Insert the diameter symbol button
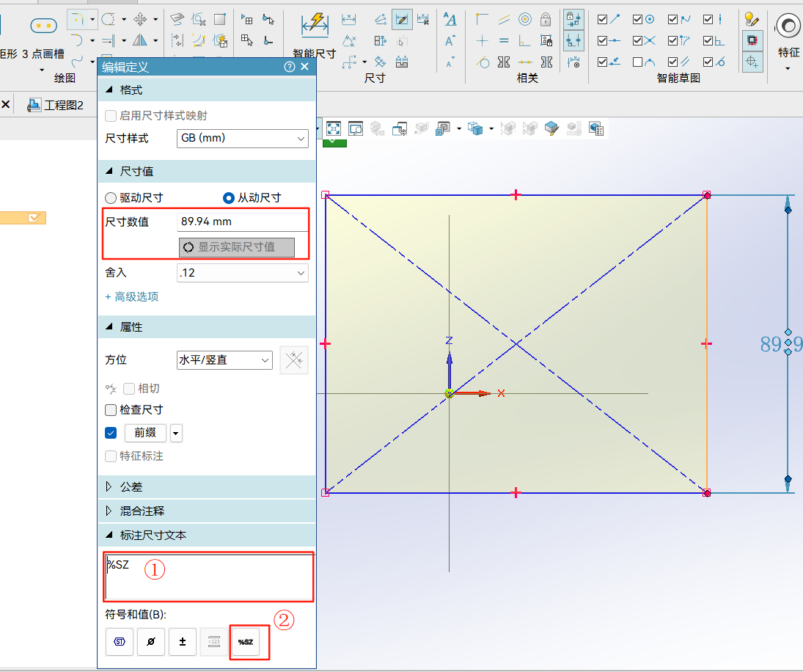This screenshot has height=672, width=803. tap(151, 642)
